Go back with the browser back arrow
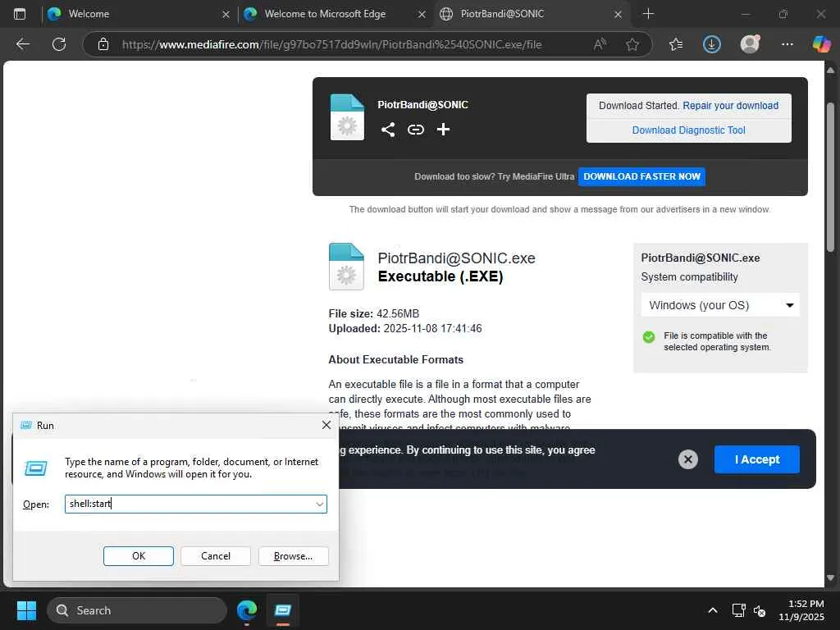The height and width of the screenshot is (630, 840). click(22, 44)
